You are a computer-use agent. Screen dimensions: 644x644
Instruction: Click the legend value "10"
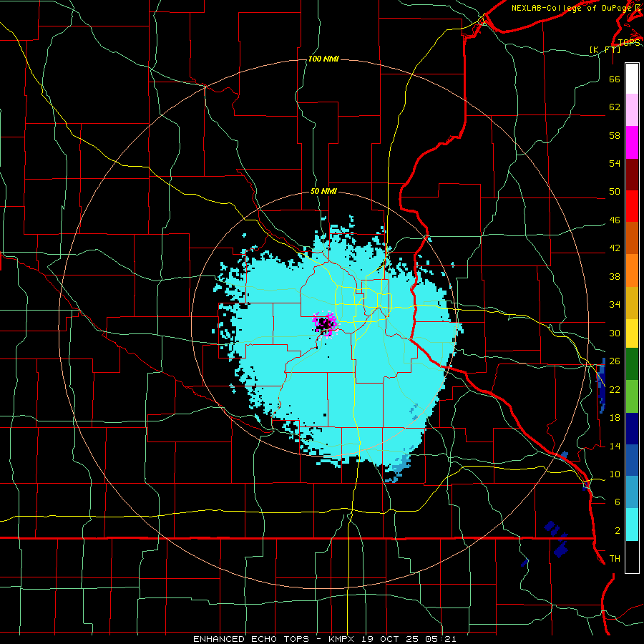tap(615, 474)
